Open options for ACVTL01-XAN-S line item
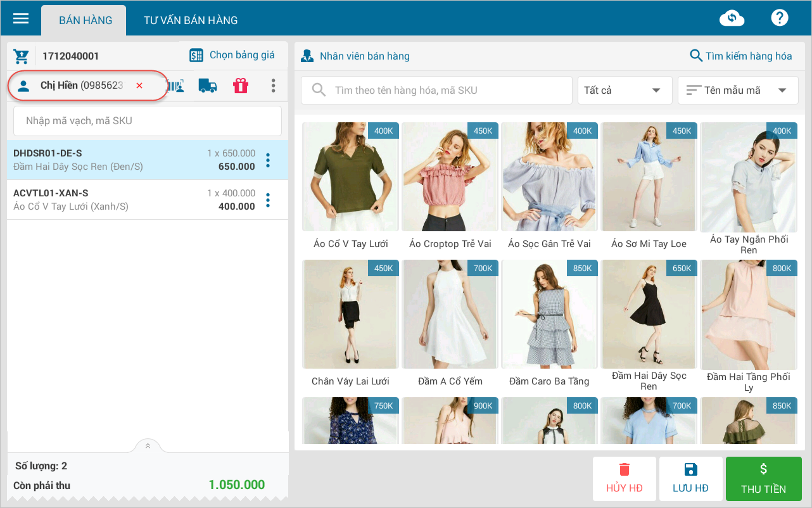This screenshot has width=812, height=508. [x=268, y=200]
